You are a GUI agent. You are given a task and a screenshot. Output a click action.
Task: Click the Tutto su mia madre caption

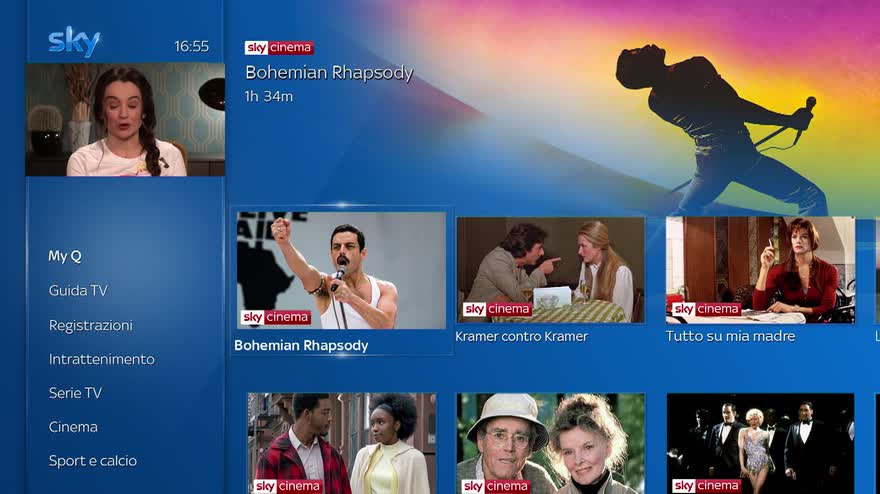tap(730, 336)
